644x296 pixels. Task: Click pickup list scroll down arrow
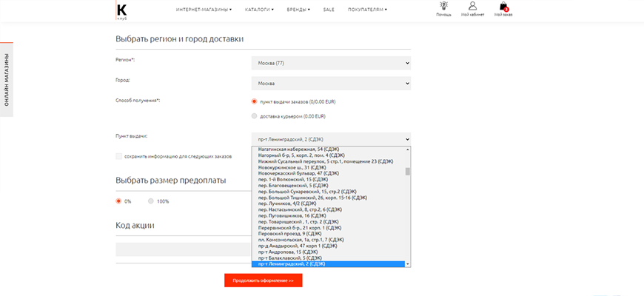pos(408,264)
